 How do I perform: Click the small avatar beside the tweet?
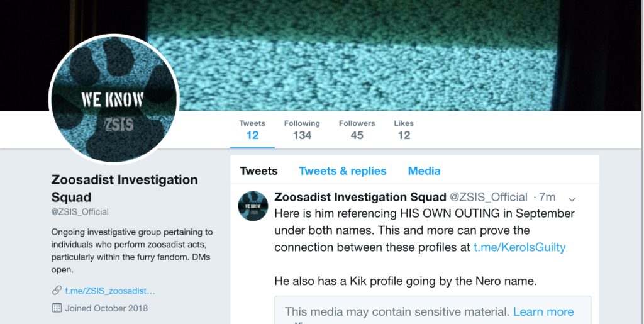(x=253, y=206)
